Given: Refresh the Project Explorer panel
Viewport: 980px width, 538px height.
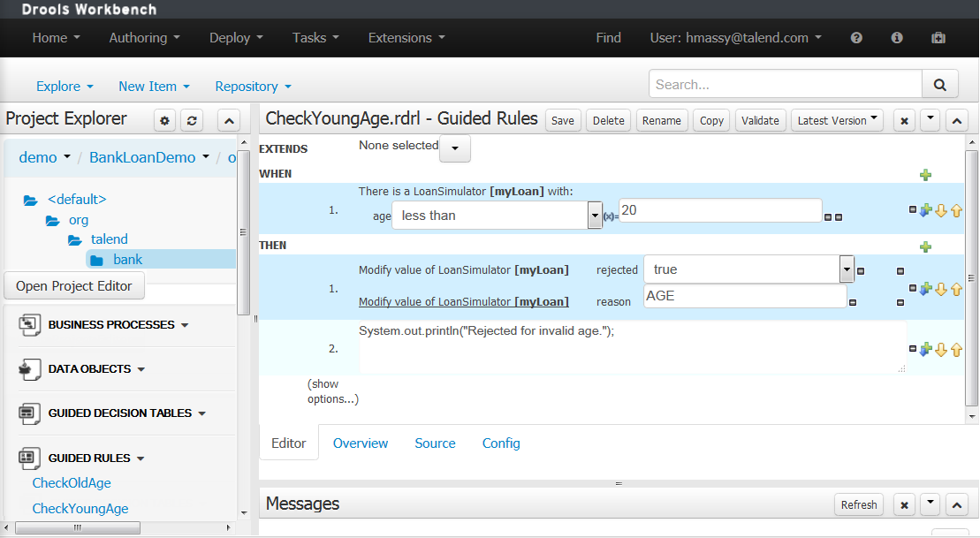Looking at the screenshot, I should pos(192,121).
